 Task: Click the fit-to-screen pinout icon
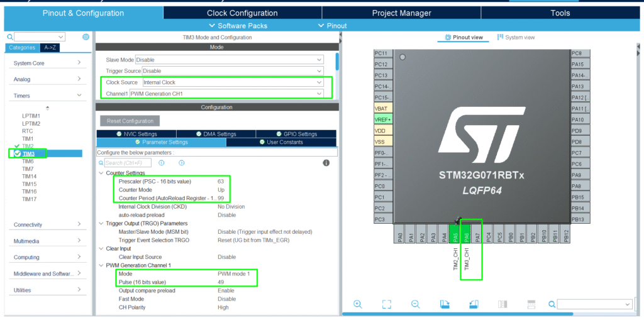pos(387,304)
